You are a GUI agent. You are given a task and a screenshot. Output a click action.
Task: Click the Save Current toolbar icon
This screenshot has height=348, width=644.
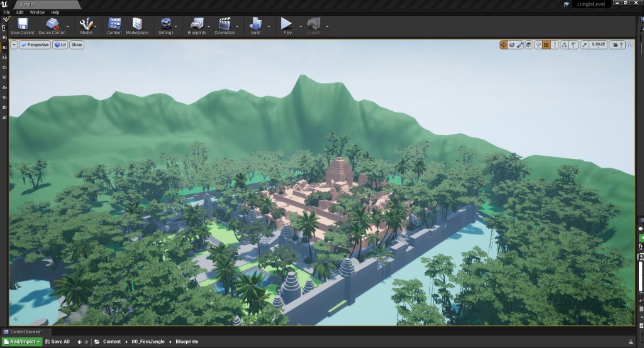pos(23,26)
